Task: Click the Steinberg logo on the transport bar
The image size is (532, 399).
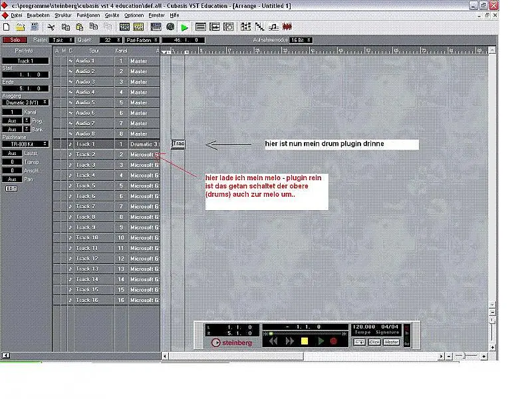Action: point(231,342)
